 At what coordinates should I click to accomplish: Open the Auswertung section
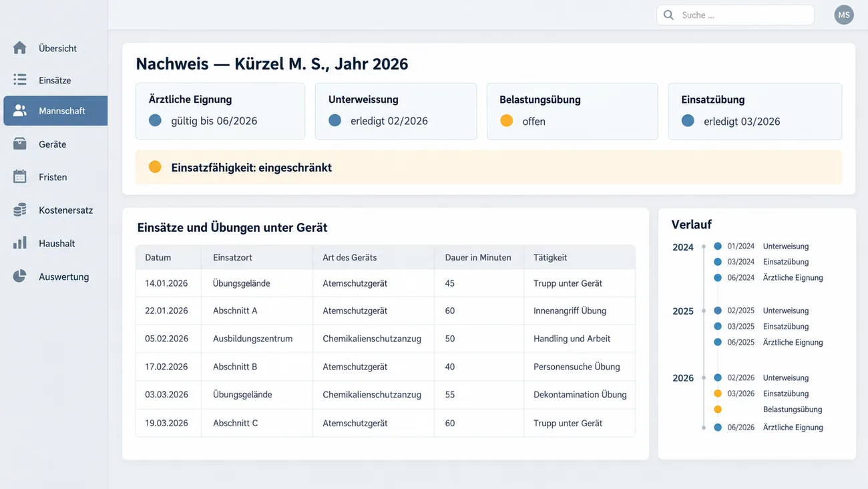(55, 277)
